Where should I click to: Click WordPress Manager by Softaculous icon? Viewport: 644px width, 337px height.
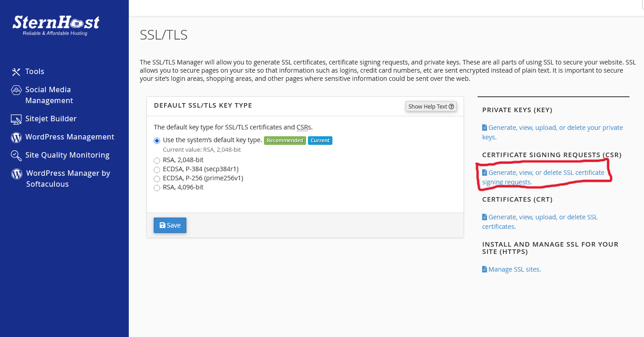[x=17, y=173]
